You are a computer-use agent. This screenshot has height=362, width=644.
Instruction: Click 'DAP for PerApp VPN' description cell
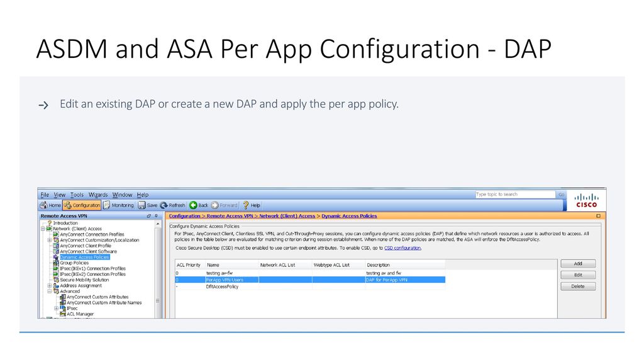click(405, 280)
